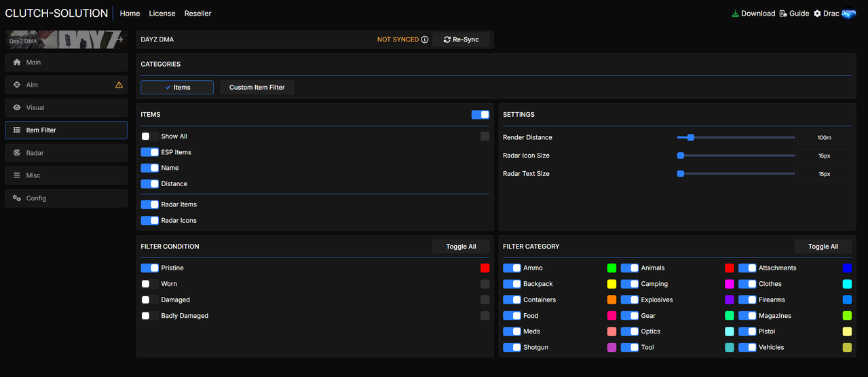Image resolution: width=868 pixels, height=377 pixels.
Task: Enable the Badly Damaged condition filter
Action: tap(150, 316)
